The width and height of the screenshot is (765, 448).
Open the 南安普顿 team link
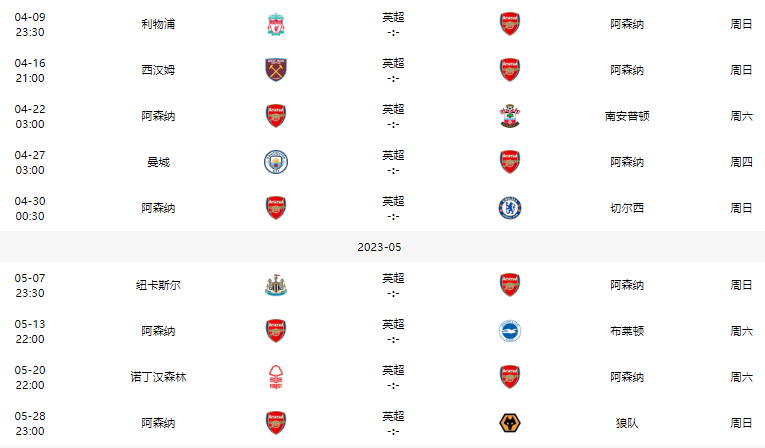point(627,116)
